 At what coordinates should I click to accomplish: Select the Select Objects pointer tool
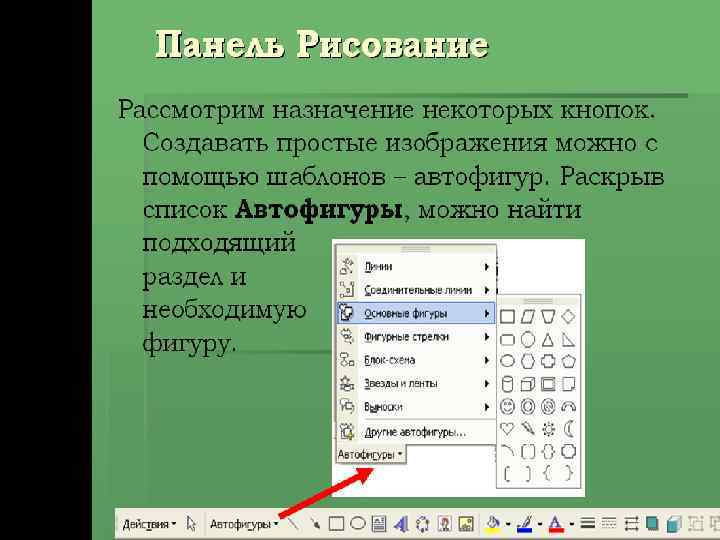191,524
